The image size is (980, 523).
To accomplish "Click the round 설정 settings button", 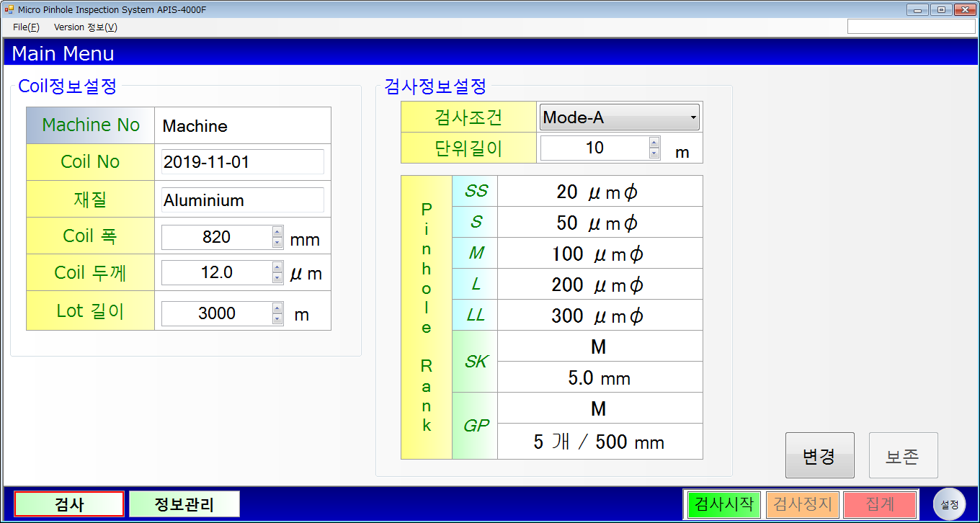I will [949, 504].
